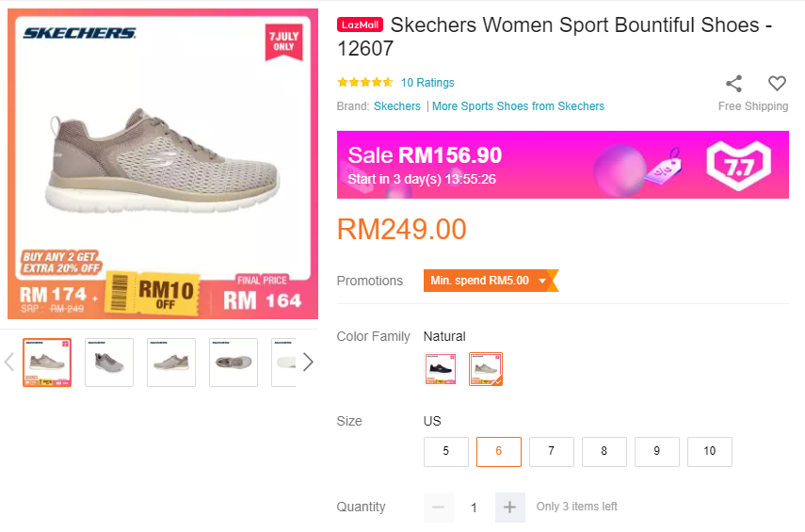View the second shoe thumbnail
This screenshot has height=532, width=805.
(x=109, y=363)
